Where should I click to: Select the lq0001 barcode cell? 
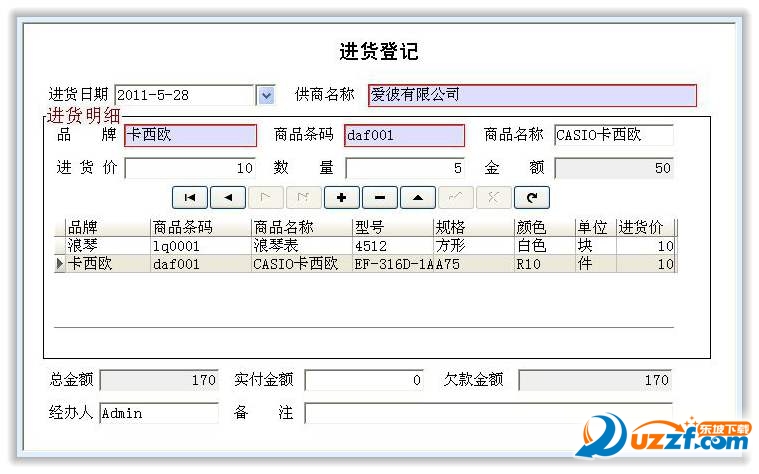coord(201,245)
